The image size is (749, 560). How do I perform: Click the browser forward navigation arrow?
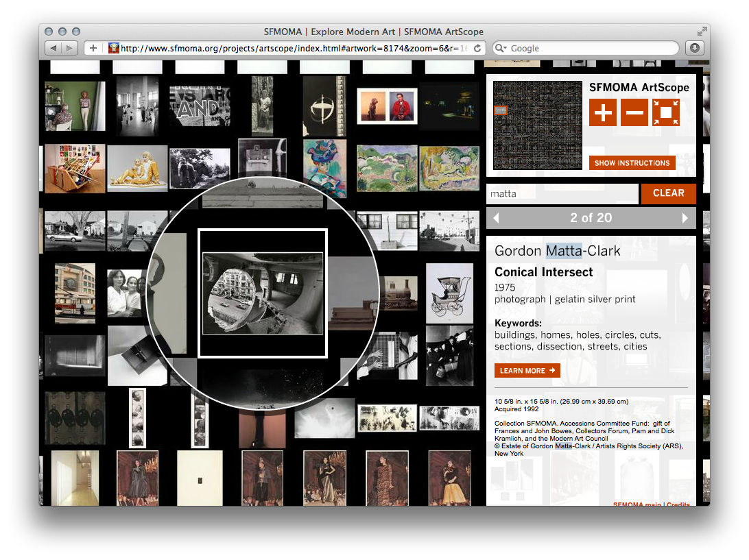tap(69, 48)
